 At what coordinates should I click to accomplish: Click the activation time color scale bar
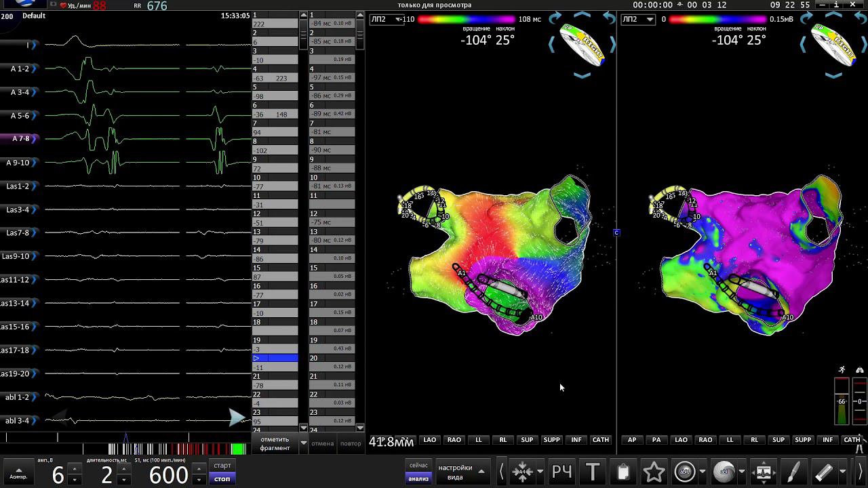tap(467, 19)
